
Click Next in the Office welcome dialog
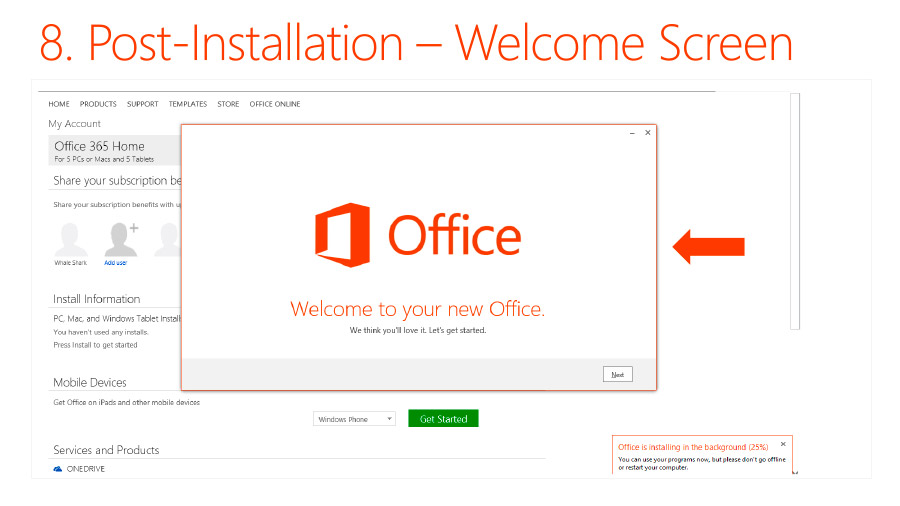(618, 374)
